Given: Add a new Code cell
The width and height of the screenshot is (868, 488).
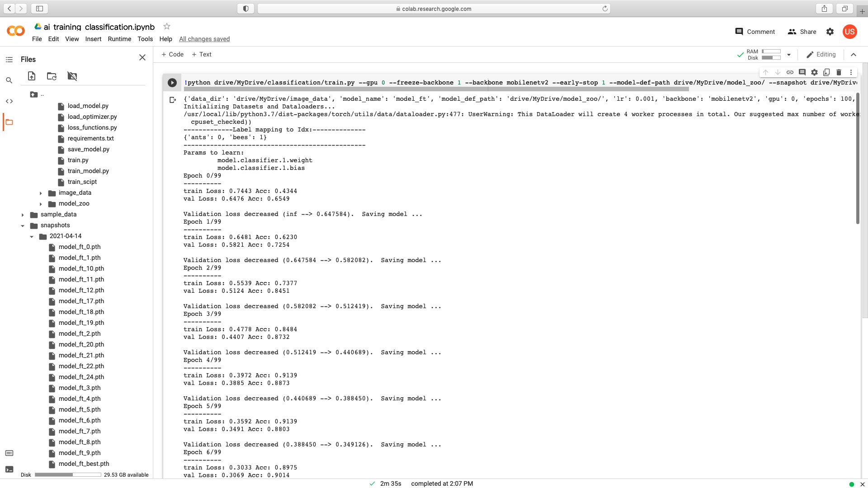Looking at the screenshot, I should (172, 54).
